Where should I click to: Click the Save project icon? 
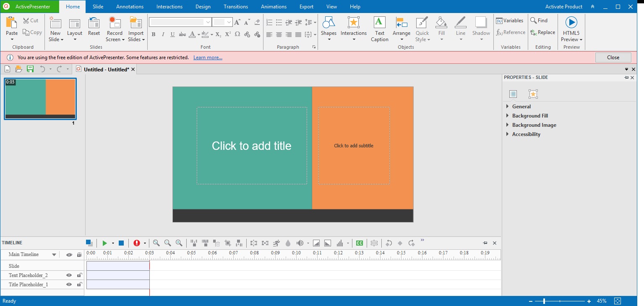[x=30, y=69]
